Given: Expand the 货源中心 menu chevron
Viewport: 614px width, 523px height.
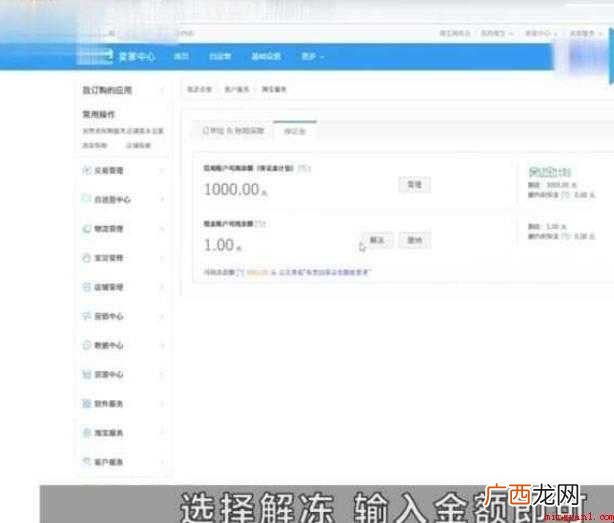Looking at the screenshot, I should pyautogui.click(x=162, y=375).
